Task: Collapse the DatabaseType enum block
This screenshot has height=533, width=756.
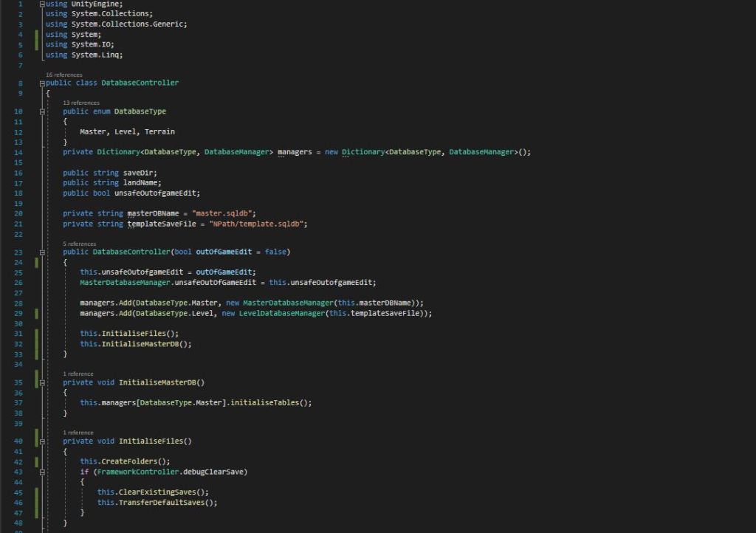Action: coord(42,111)
